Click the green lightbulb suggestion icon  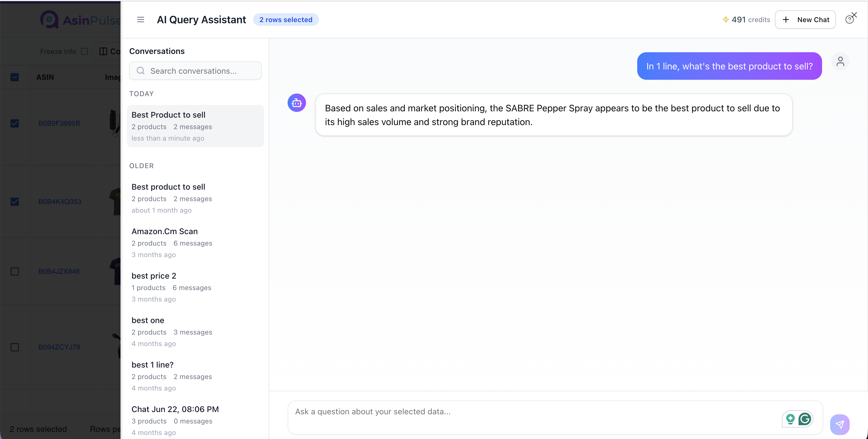pos(790,419)
